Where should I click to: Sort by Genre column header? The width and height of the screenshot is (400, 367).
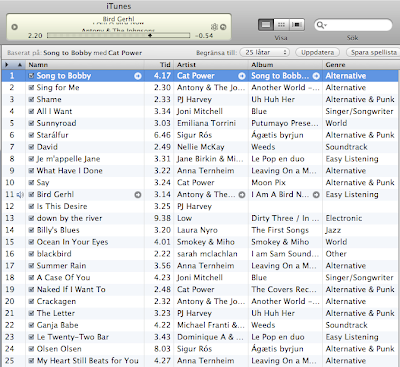click(360, 65)
